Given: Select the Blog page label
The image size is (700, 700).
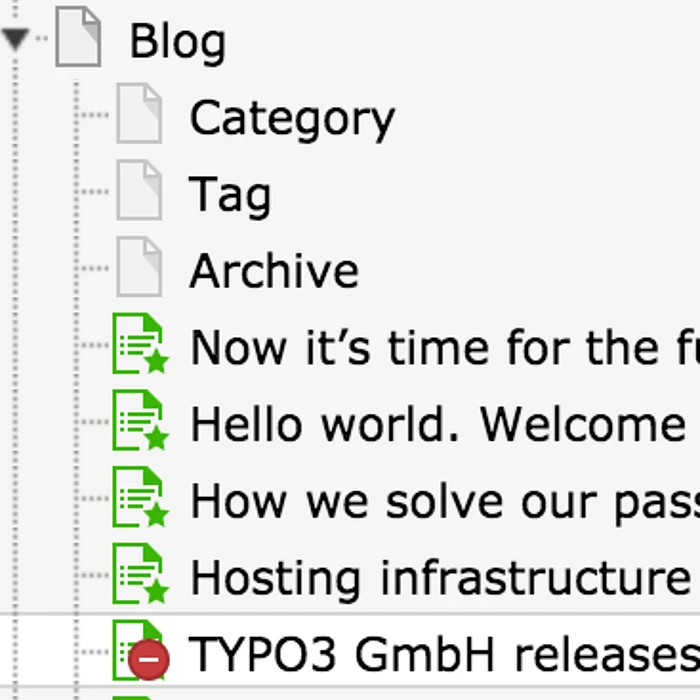Looking at the screenshot, I should click(178, 42).
